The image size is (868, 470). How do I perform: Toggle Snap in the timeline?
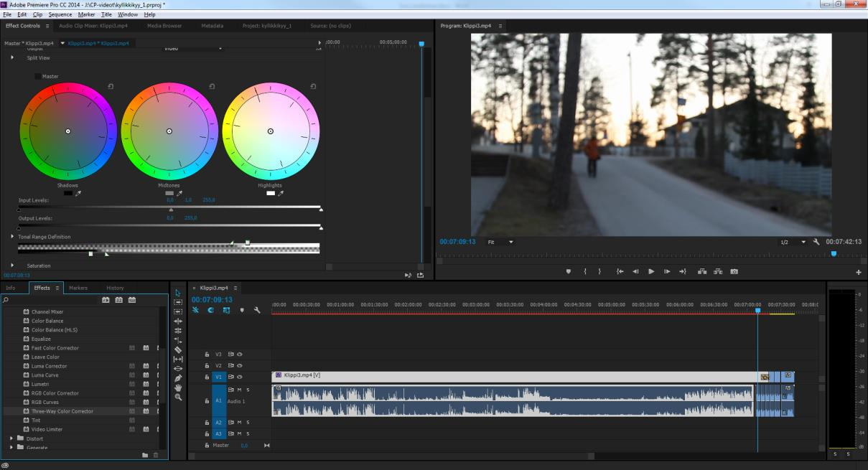(212, 310)
